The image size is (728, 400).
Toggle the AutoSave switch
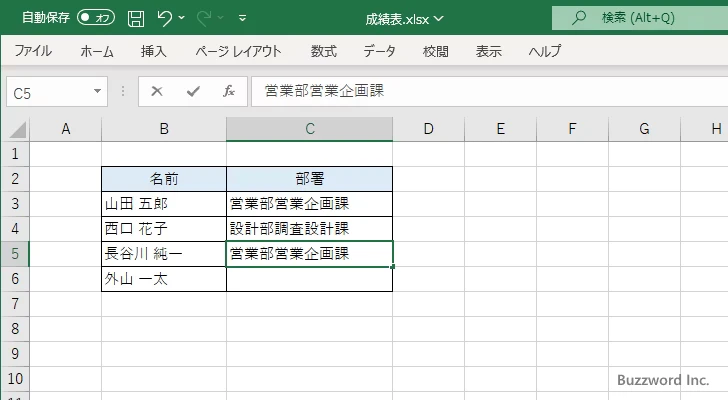pos(95,18)
